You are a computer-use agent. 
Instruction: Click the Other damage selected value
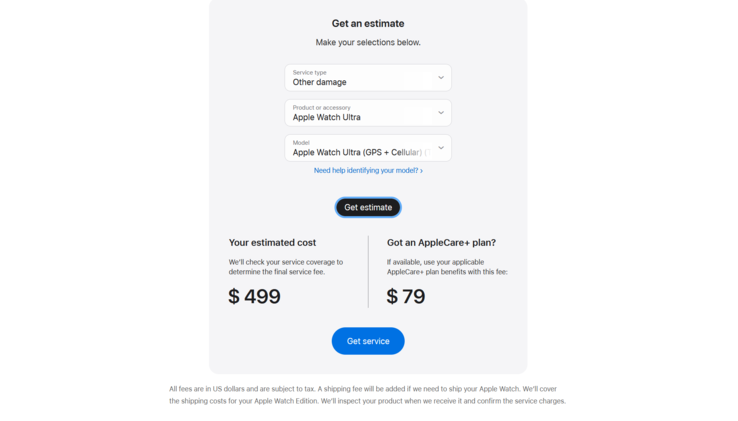pos(319,83)
